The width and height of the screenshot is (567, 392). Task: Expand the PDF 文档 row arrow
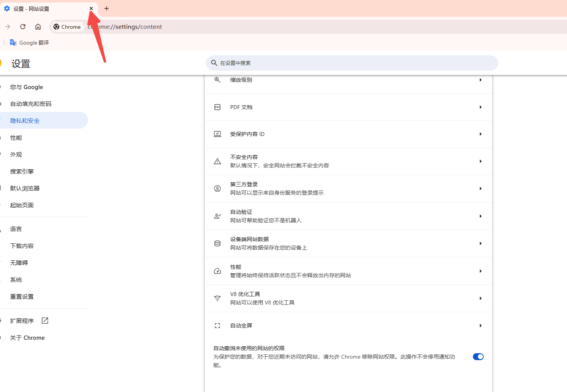(x=481, y=107)
